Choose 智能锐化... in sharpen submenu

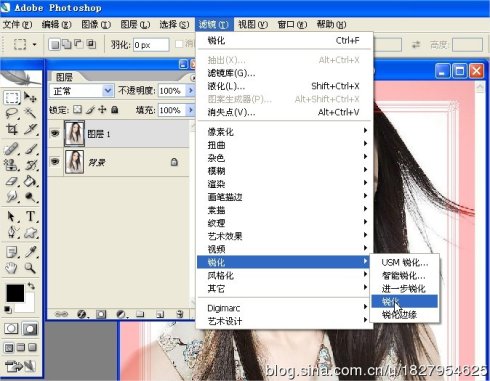click(405, 276)
